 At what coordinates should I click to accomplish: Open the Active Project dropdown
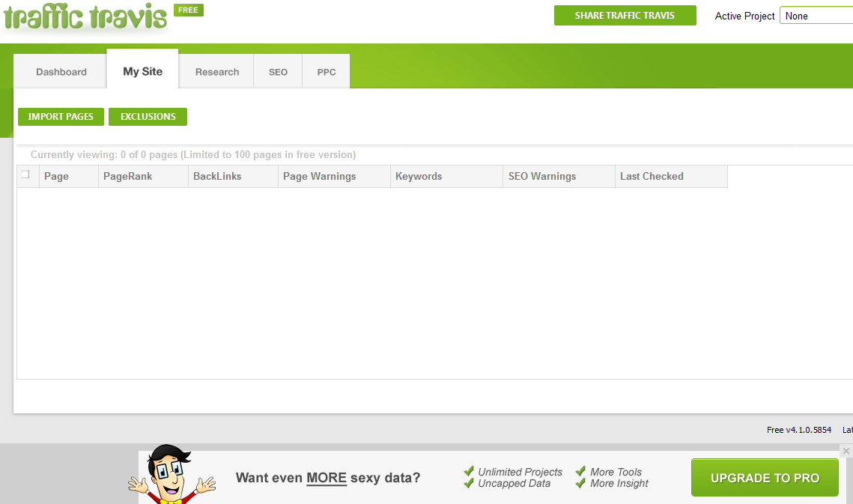[816, 16]
